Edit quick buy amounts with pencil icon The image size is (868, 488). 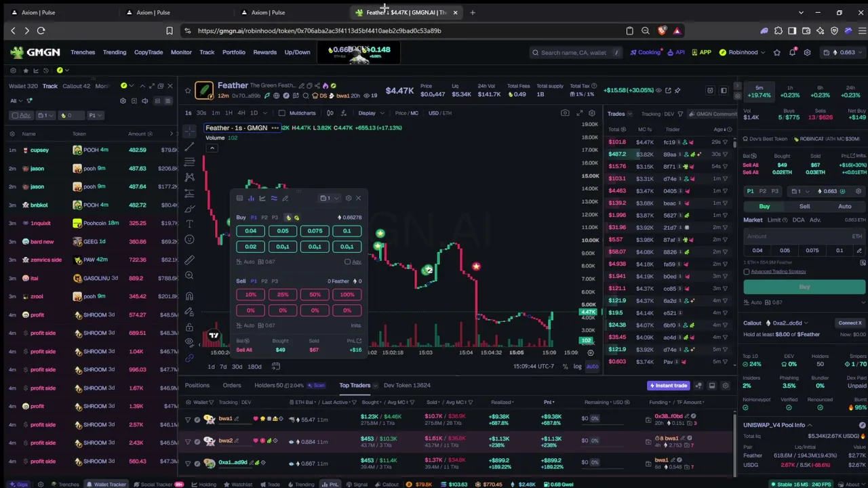[x=859, y=251]
